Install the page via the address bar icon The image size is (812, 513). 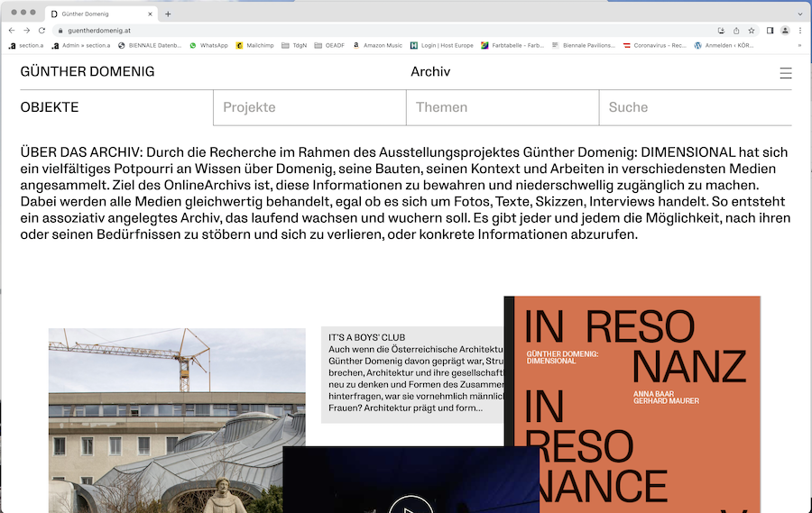[721, 31]
